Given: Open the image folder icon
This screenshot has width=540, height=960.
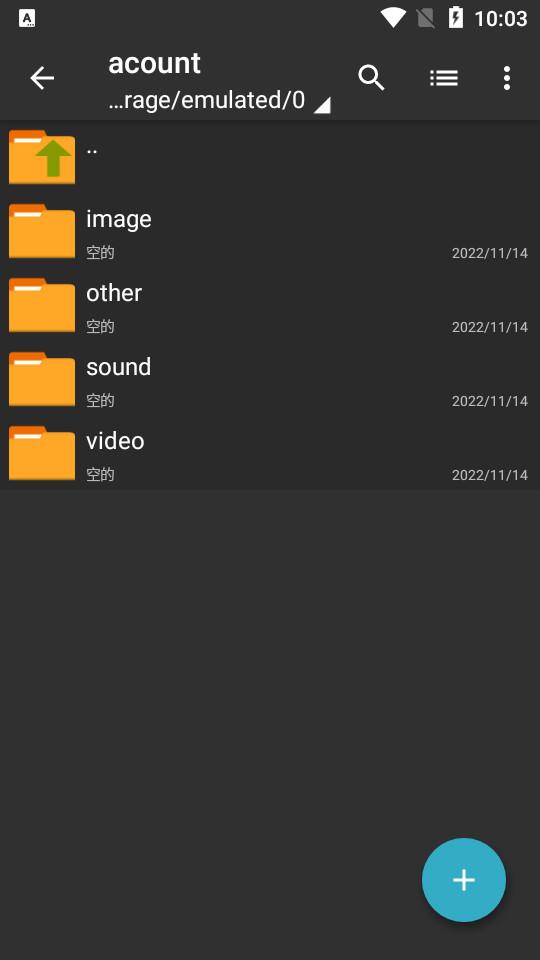Looking at the screenshot, I should click(42, 231).
